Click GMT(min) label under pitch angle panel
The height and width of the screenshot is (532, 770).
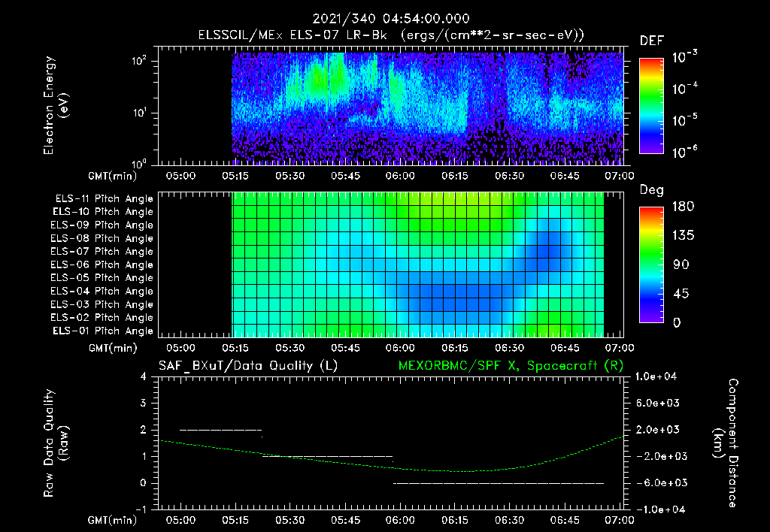tap(113, 348)
